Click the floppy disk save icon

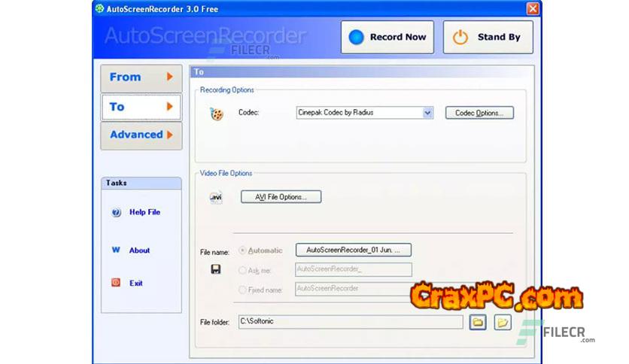216,269
